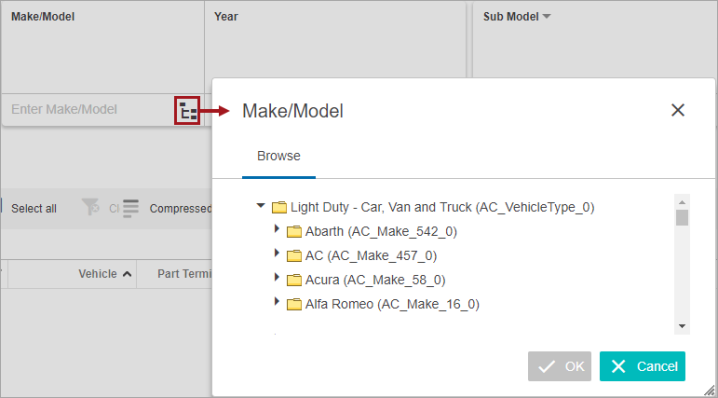Open the Make/Model tree browser icon
The width and height of the screenshot is (718, 398).
tap(187, 110)
